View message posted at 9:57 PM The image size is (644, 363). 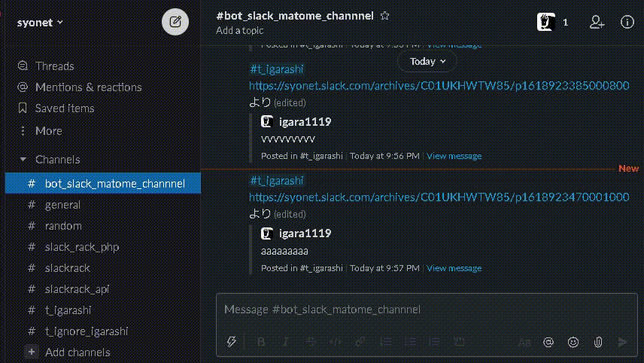(454, 268)
